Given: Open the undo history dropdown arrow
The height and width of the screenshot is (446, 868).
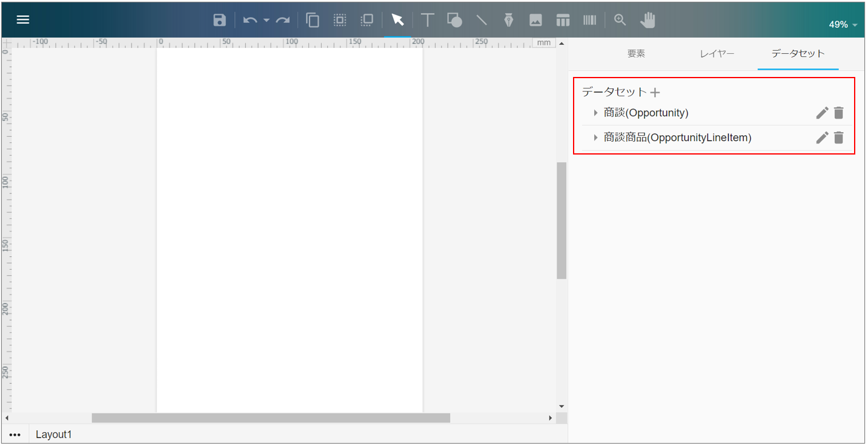Looking at the screenshot, I should pyautogui.click(x=267, y=21).
